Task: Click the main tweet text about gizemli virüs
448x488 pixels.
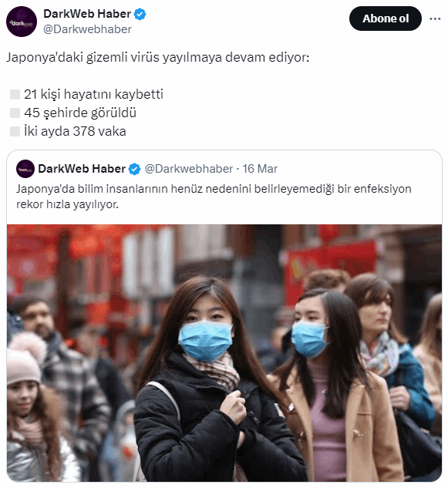Action: click(158, 58)
